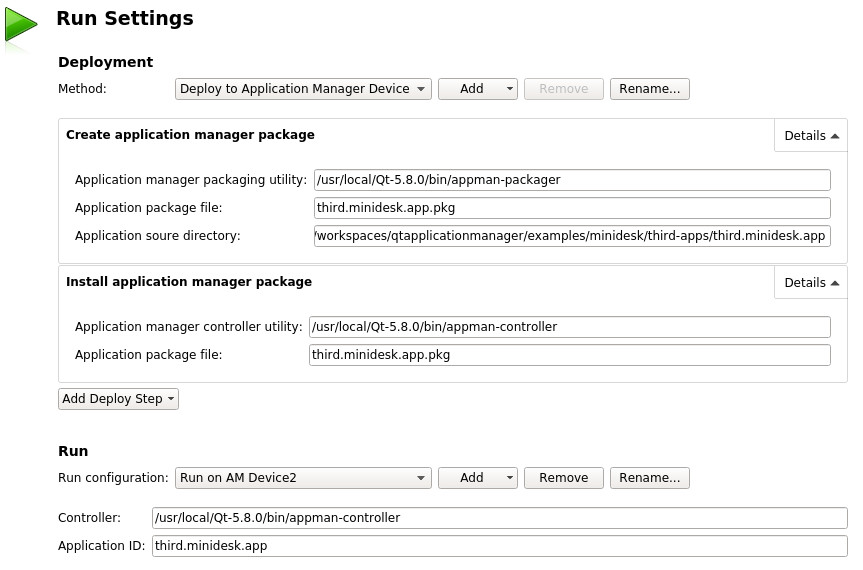This screenshot has width=863, height=570.
Task: Edit the Application soure directory field
Action: pos(572,236)
